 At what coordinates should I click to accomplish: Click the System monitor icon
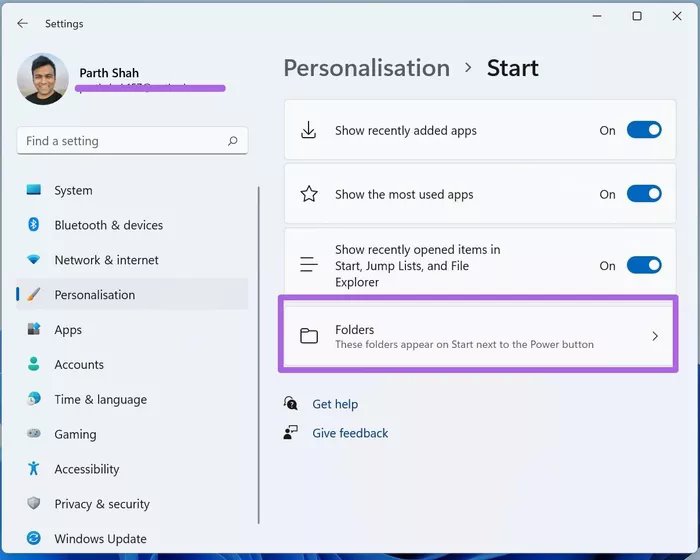pos(33,190)
